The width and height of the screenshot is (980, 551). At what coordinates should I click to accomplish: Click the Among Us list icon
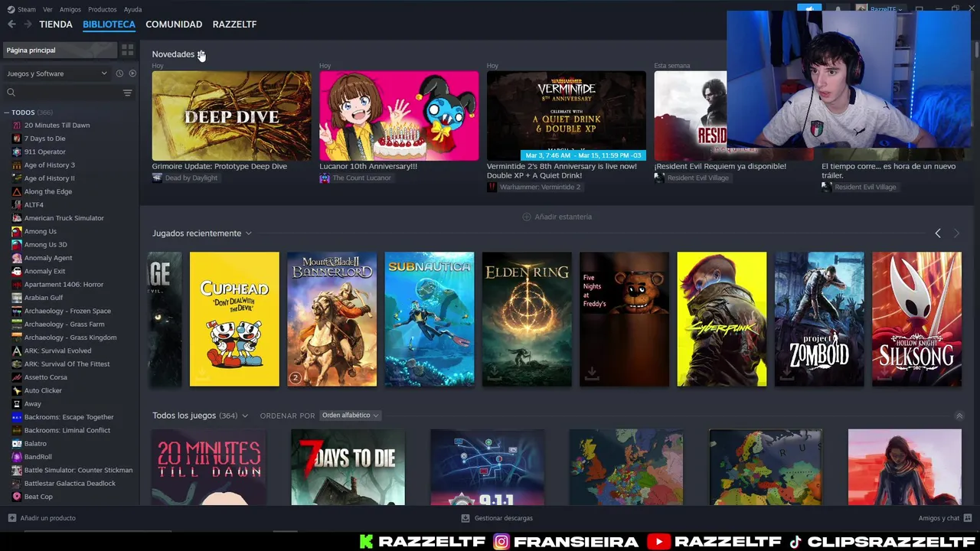17,231
